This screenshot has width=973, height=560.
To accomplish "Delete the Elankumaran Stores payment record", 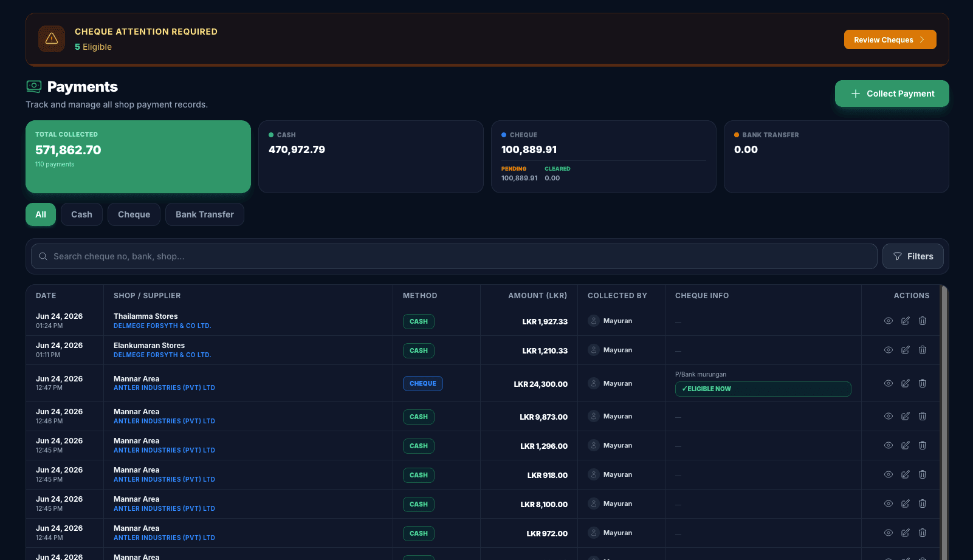I will [923, 350].
